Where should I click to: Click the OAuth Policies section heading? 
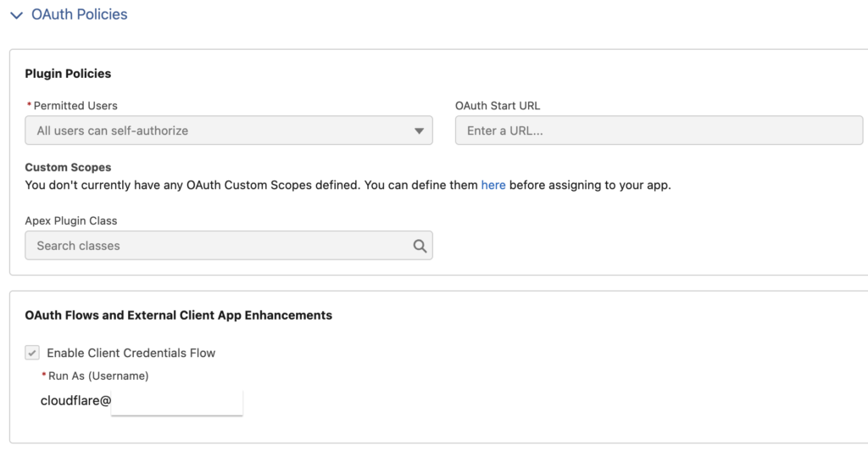click(x=79, y=14)
